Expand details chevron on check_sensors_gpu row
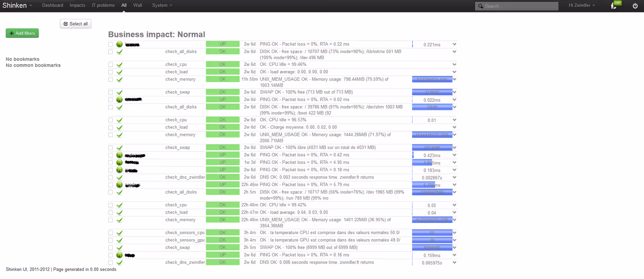This screenshot has width=644, height=279. point(454,240)
